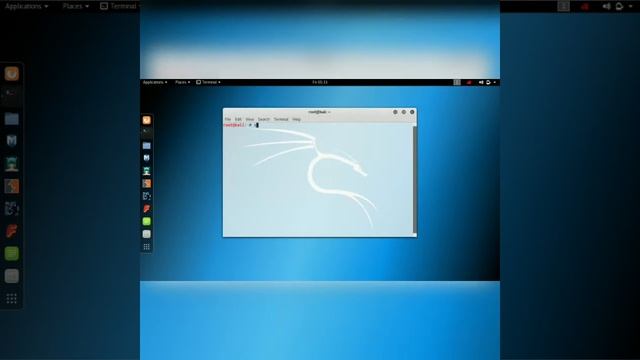Open red BeEF icon in inner desktop's dock

pyautogui.click(x=147, y=209)
